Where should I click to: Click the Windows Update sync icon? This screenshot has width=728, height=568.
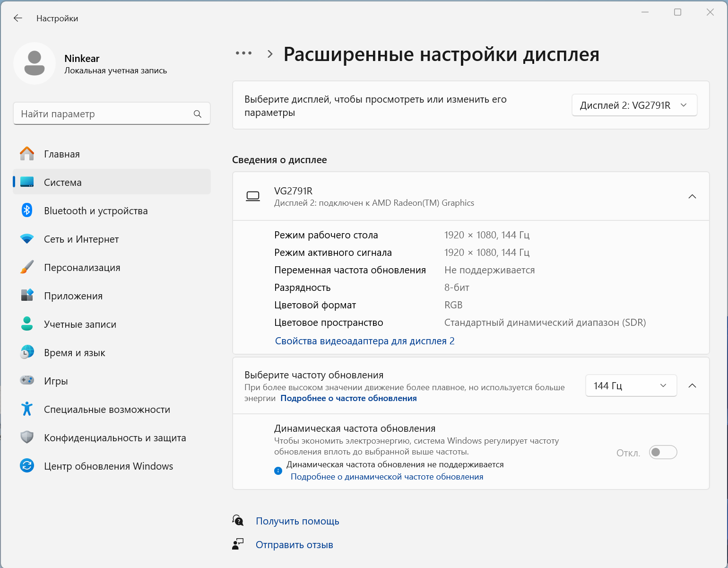coord(27,466)
